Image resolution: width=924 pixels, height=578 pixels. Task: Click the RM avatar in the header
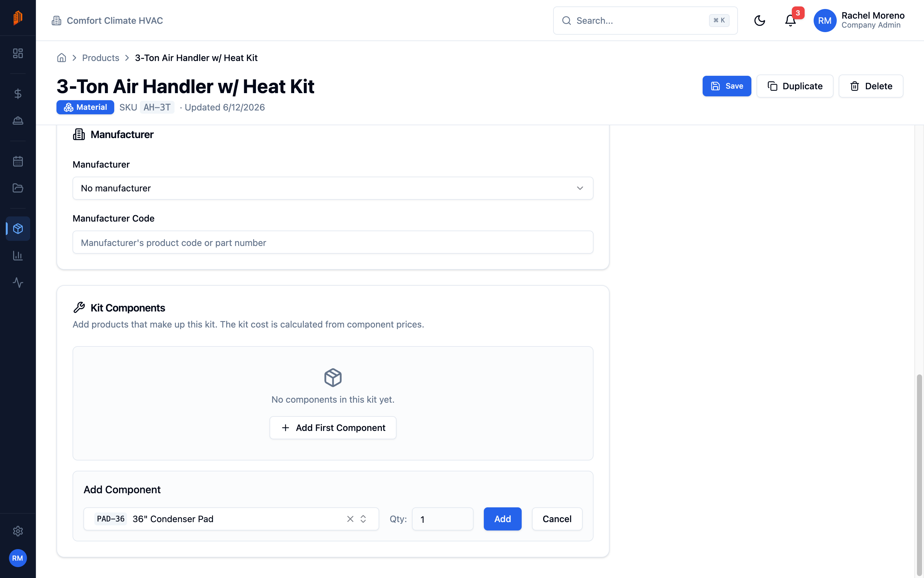click(x=825, y=21)
